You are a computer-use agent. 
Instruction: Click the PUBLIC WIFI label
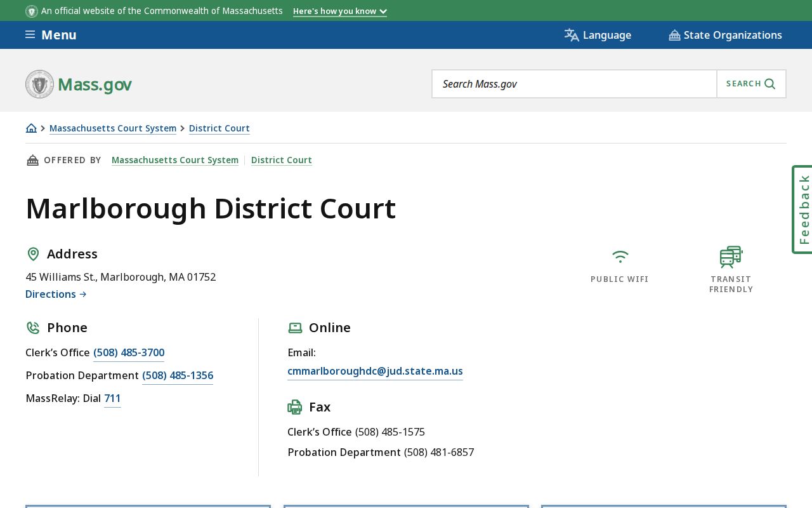click(620, 279)
